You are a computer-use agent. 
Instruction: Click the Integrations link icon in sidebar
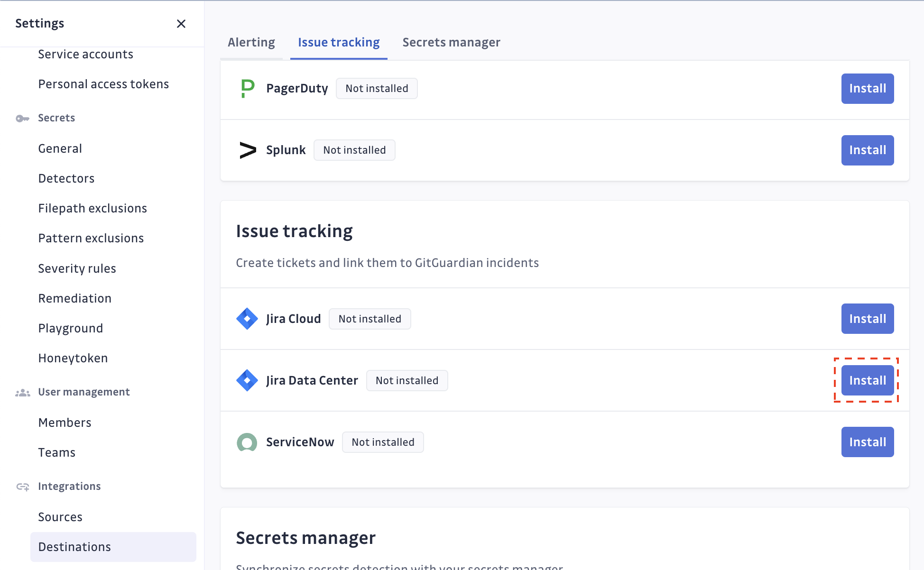[22, 487]
